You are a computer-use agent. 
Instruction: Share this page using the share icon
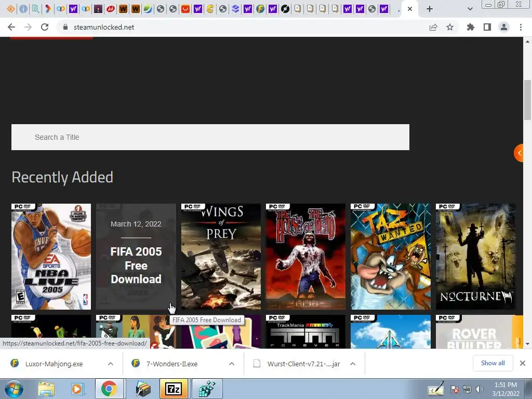[433, 27]
